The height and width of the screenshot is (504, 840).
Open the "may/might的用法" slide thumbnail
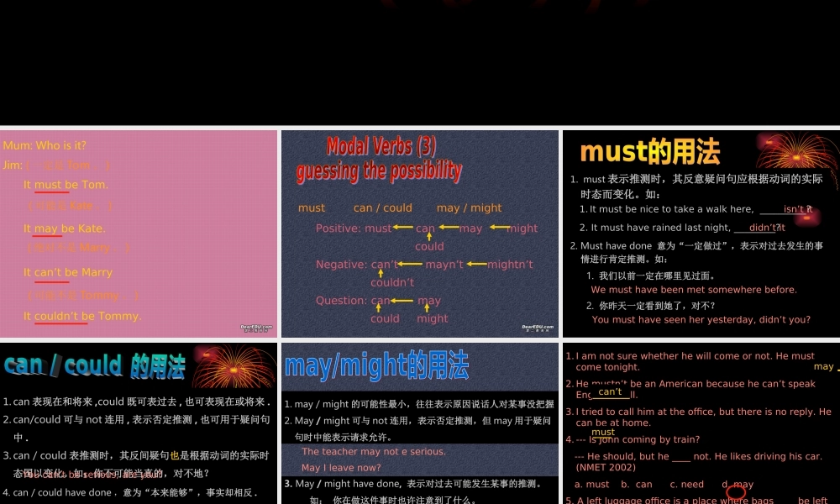[419, 423]
